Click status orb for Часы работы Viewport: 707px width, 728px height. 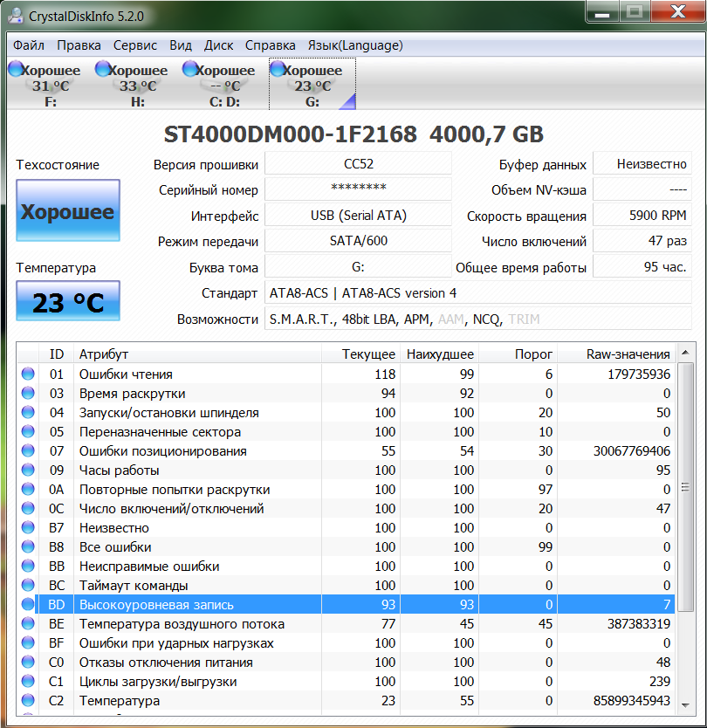coord(28,470)
